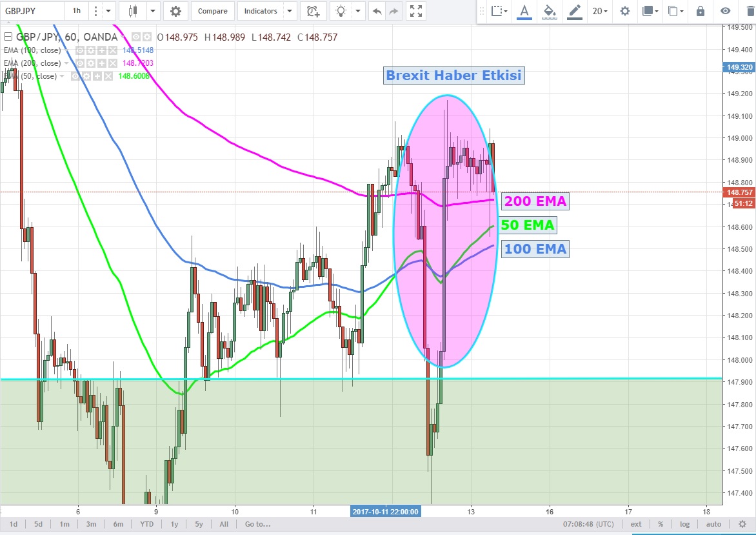Open the ideas lightbulb icon
The height and width of the screenshot is (535, 756).
[341, 11]
